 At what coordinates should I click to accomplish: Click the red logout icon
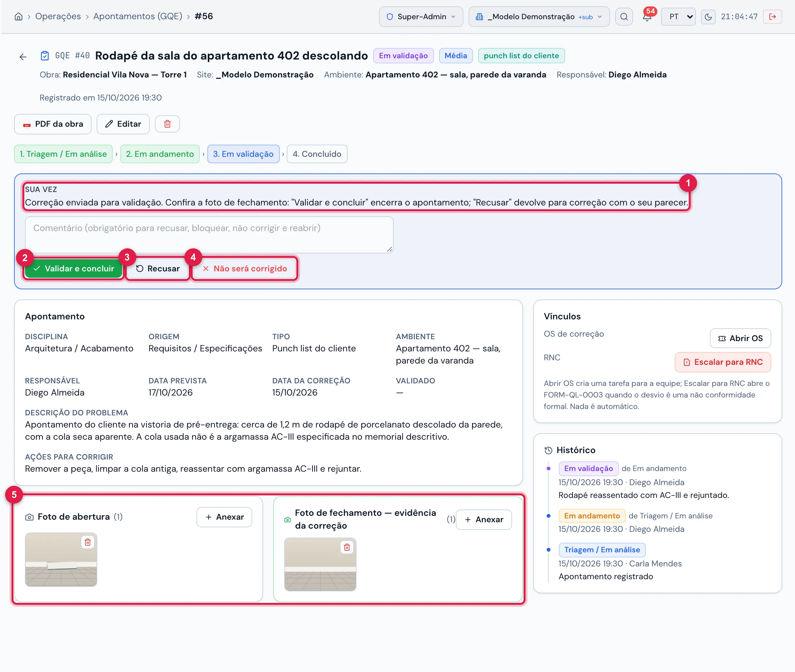coord(772,17)
